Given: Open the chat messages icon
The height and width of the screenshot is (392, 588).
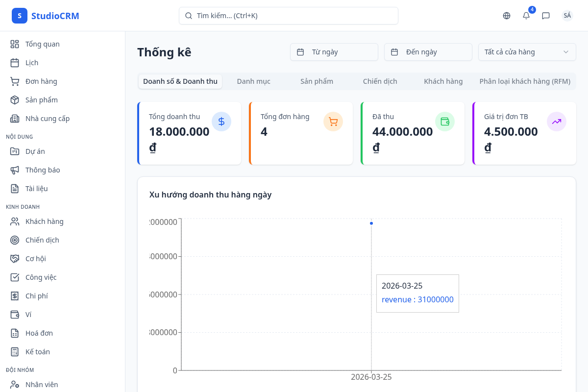Looking at the screenshot, I should point(546,16).
